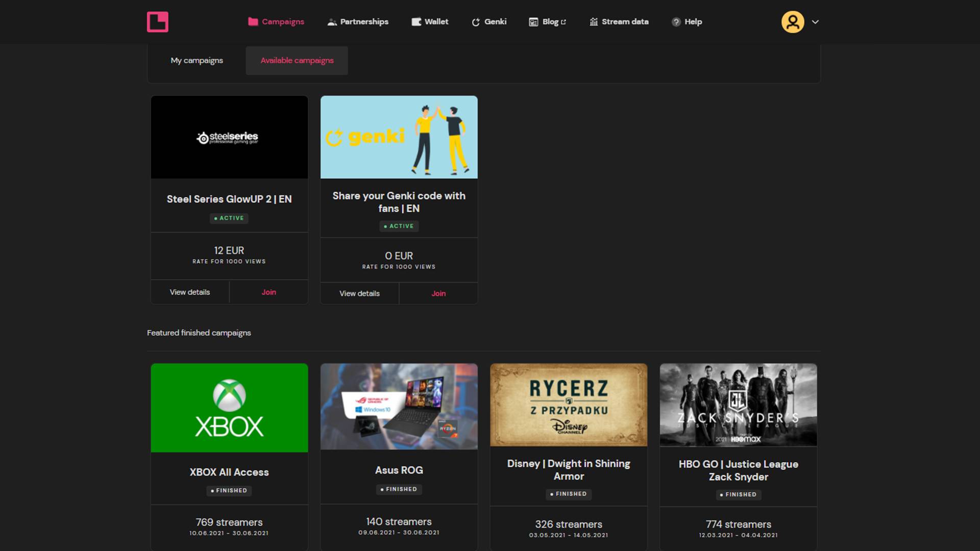The width and height of the screenshot is (980, 551).
Task: Open the Wallet page
Action: [430, 21]
